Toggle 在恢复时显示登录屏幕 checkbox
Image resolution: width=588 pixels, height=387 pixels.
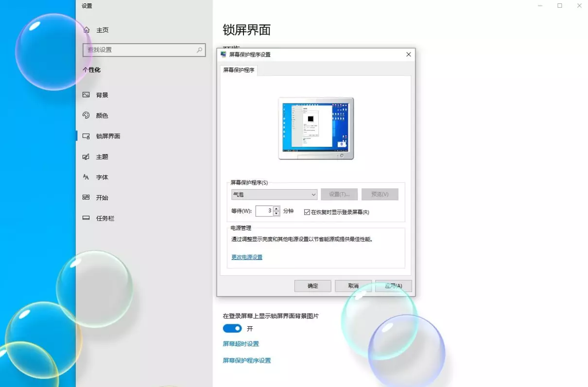307,212
